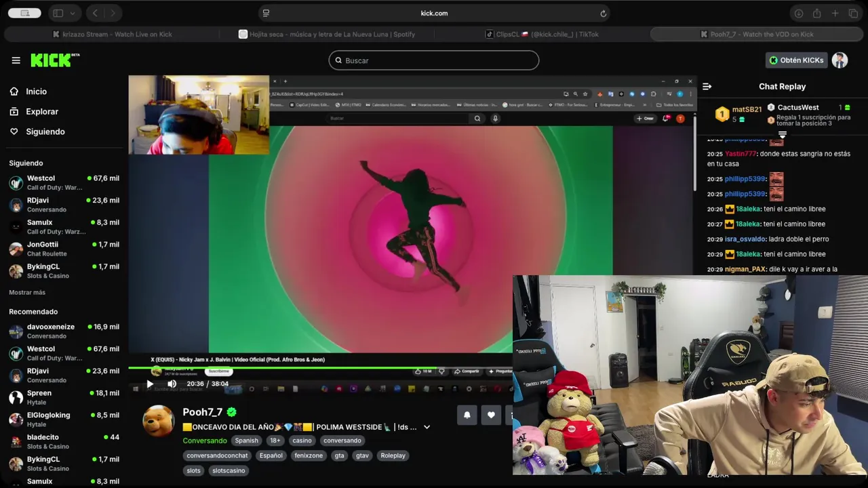The height and width of the screenshot is (488, 868).
Task: Open the Pooh7_7 channel name link
Action: [202, 412]
